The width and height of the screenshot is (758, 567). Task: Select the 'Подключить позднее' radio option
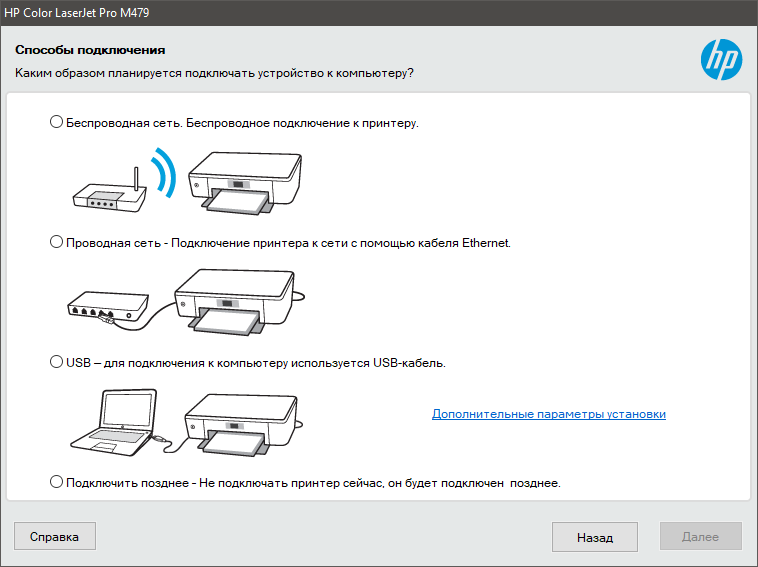[x=57, y=482]
